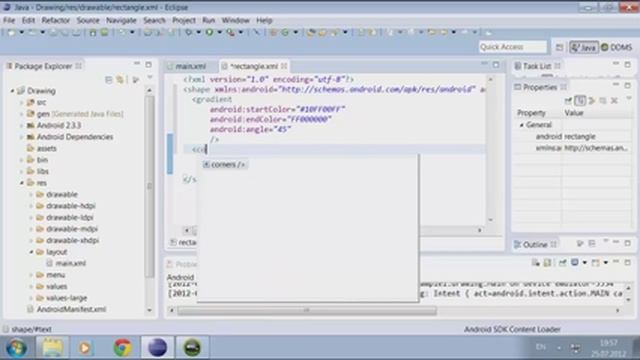The image size is (640, 360).
Task: Click the first console toolbar icon
Action: (x=536, y=263)
